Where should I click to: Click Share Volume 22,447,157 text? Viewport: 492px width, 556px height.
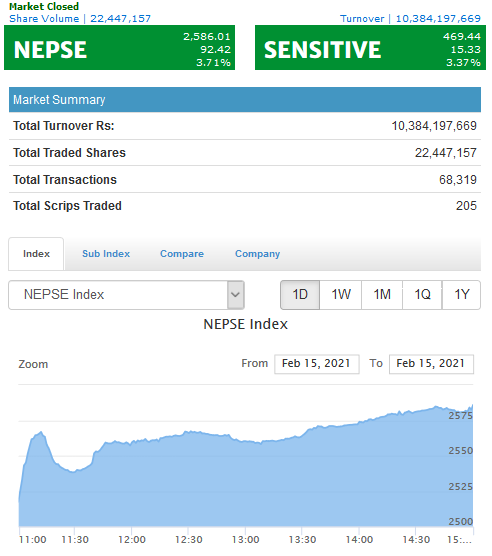tap(80, 18)
